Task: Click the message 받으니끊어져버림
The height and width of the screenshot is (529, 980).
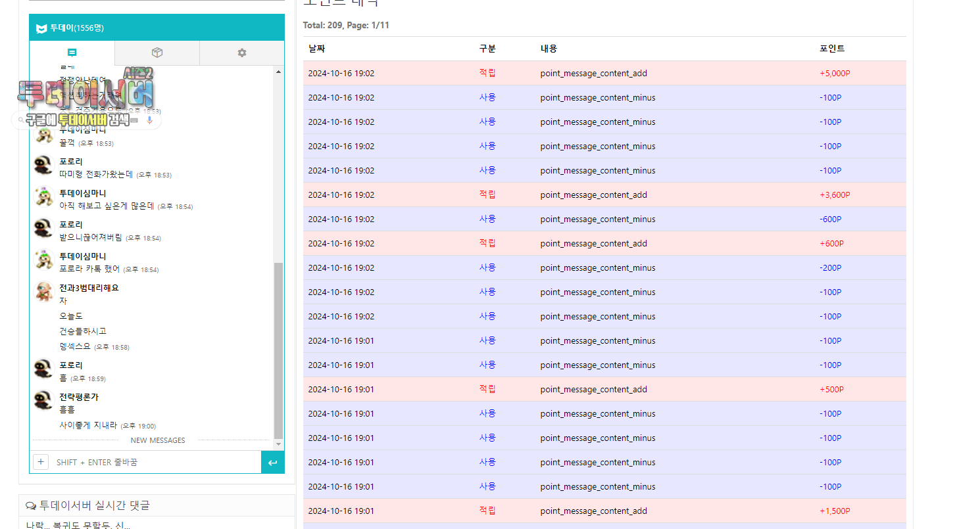Action: coord(91,237)
